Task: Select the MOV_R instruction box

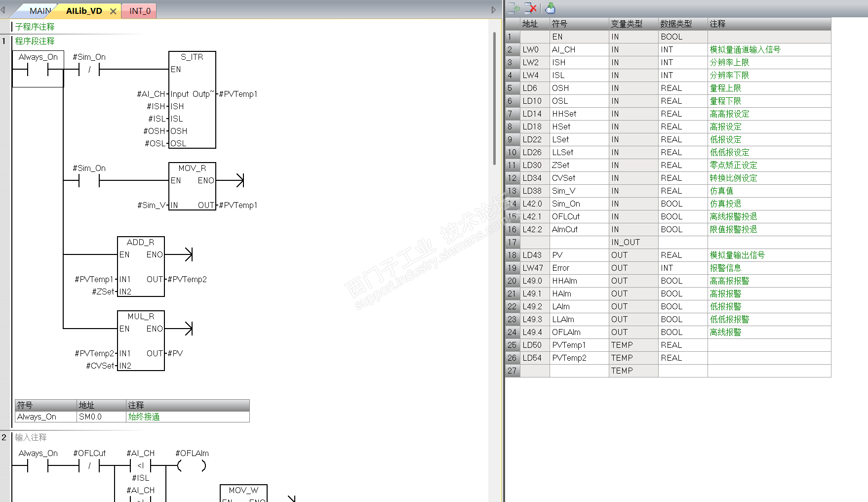Action: tap(192, 186)
